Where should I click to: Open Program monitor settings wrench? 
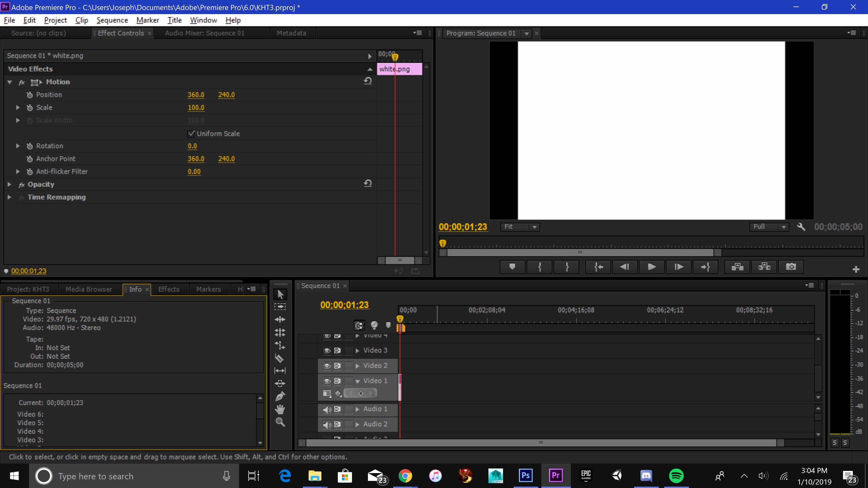(801, 227)
